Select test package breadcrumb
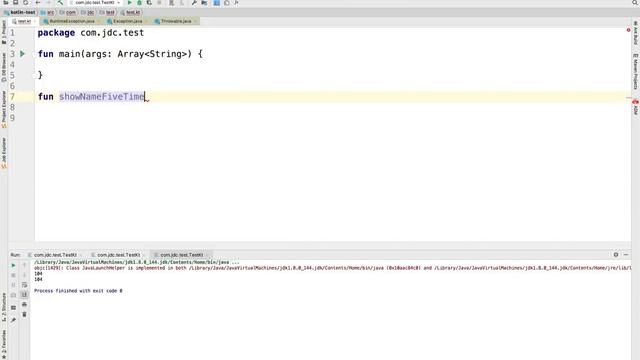The height and width of the screenshot is (360, 640). pyautogui.click(x=107, y=12)
